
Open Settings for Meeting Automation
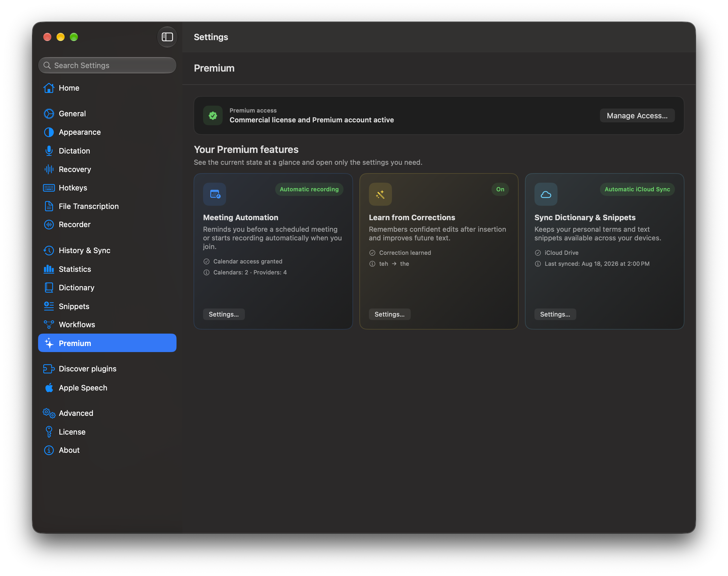[224, 314]
